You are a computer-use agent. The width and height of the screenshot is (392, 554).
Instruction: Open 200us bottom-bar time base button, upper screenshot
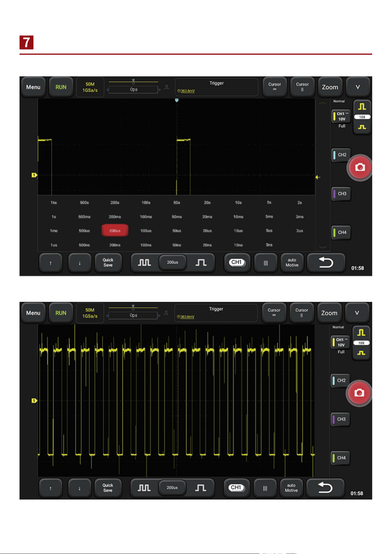tap(173, 262)
